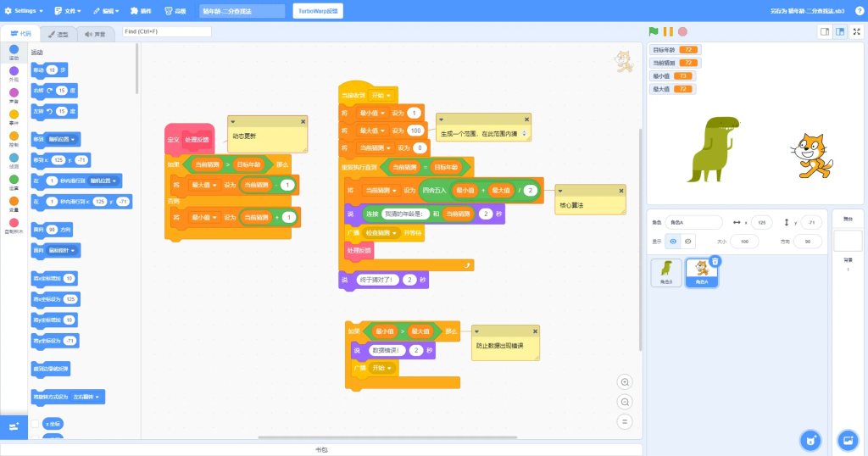The image size is (868, 456).
Task: Reset workspace zoom to default
Action: (625, 422)
